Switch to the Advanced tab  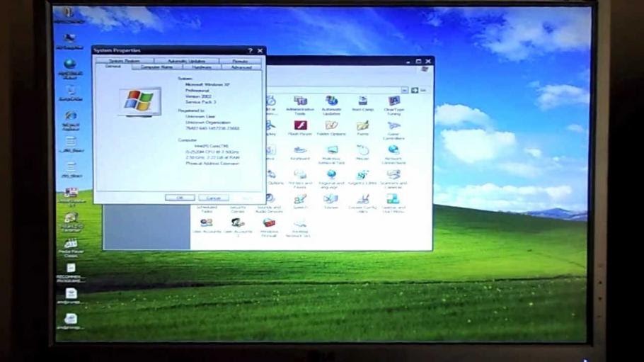point(241,67)
